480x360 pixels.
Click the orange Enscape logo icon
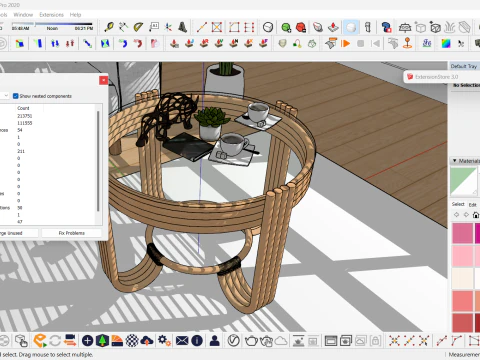point(40,341)
